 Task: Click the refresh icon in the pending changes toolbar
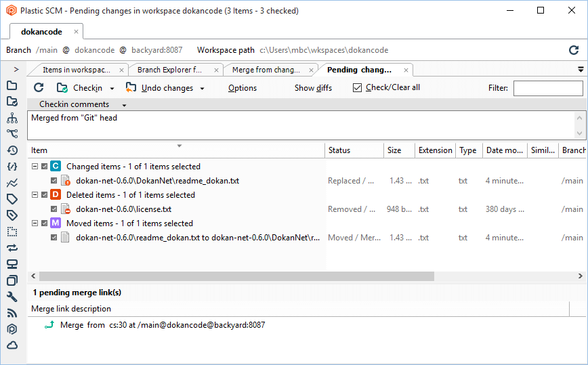pos(39,88)
